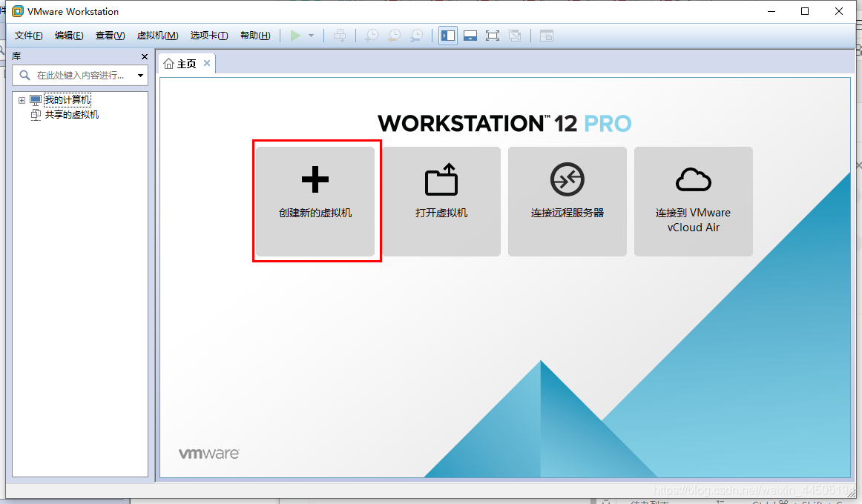Screen dimensions: 862x504
Task: Select 共享的虚拟机 in library tree
Action: [x=72, y=115]
